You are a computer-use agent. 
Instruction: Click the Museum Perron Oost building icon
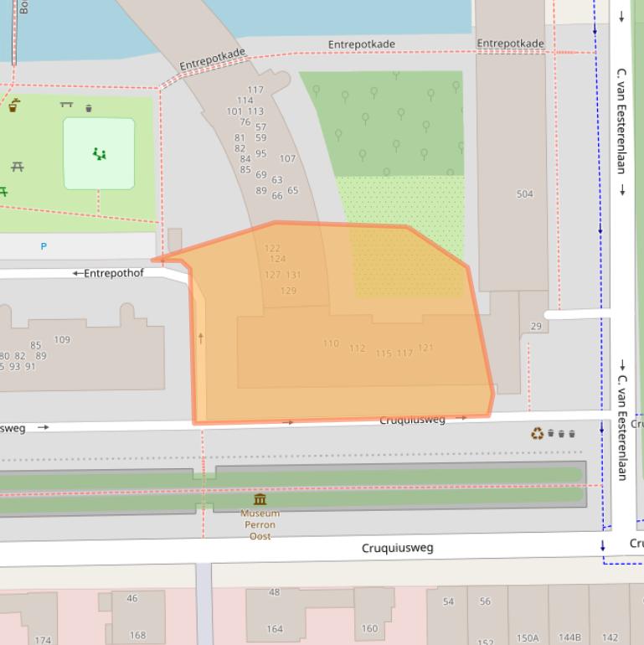260,499
